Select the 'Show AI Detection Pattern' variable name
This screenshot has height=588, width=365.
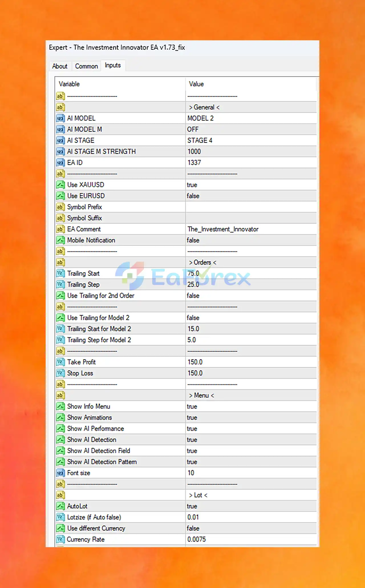tap(102, 462)
